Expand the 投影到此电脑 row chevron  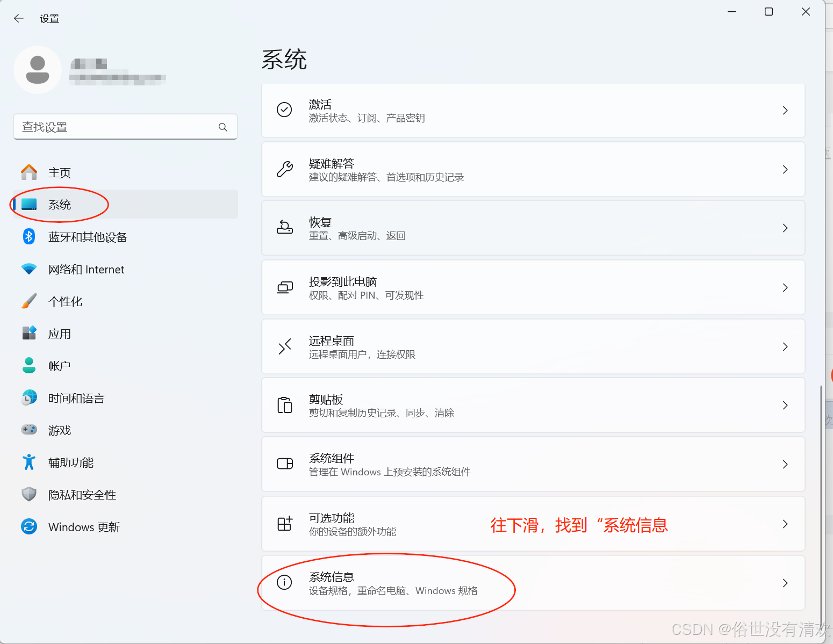click(785, 287)
